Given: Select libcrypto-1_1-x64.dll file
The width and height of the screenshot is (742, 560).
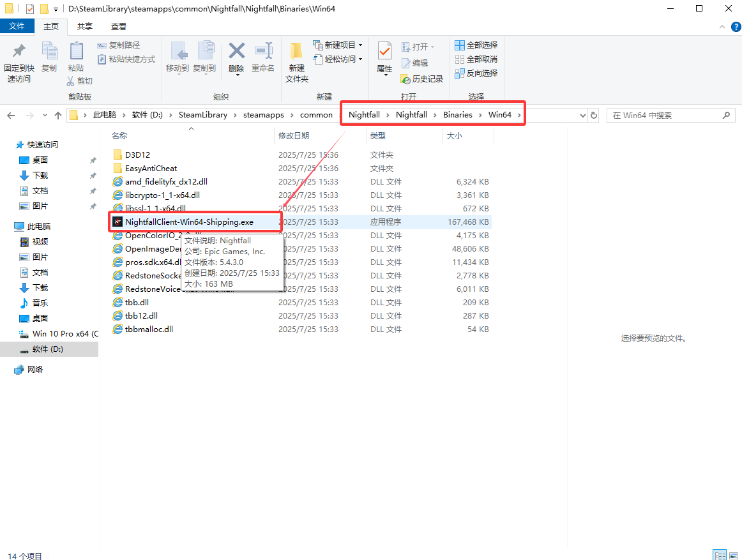Looking at the screenshot, I should pyautogui.click(x=162, y=195).
